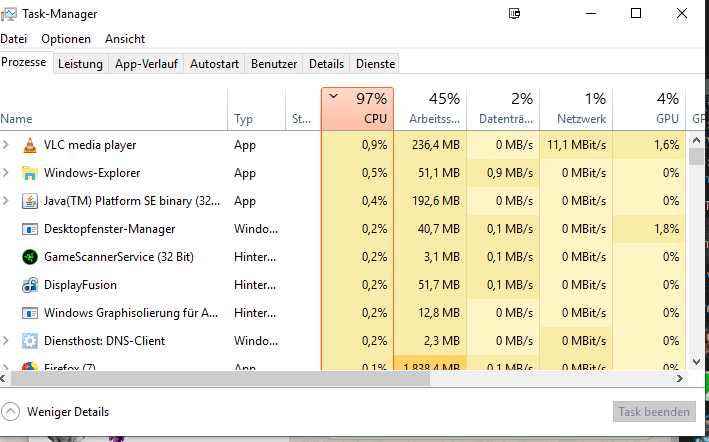The image size is (709, 442).
Task: Collapse view with Weniger Details arrow
Action: point(10,412)
